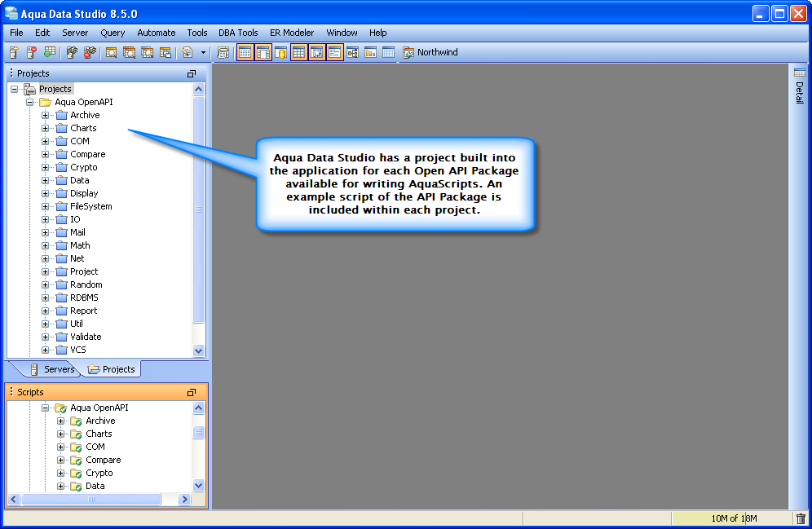This screenshot has width=812, height=529.
Task: Select the Display folder in Projects tree
Action: (x=84, y=193)
